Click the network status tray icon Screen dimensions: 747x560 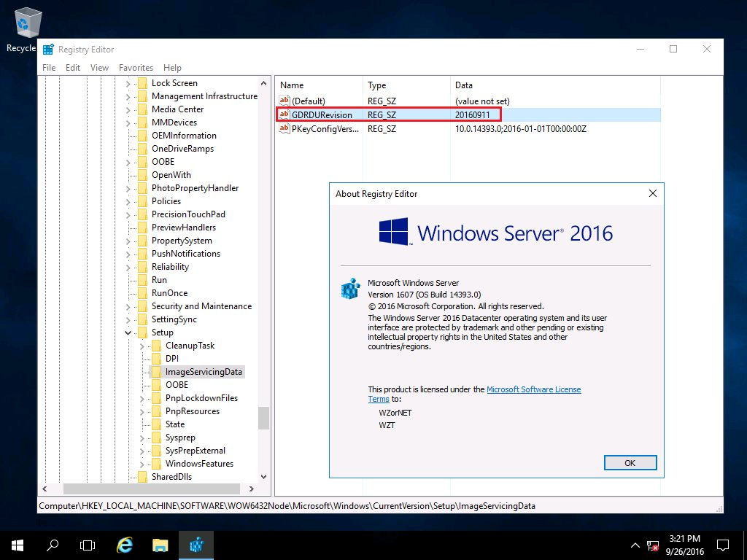[x=653, y=545]
